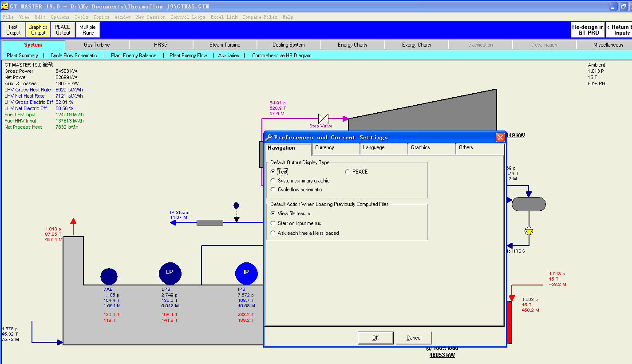Click the red stack exhaust arrow

point(73,226)
